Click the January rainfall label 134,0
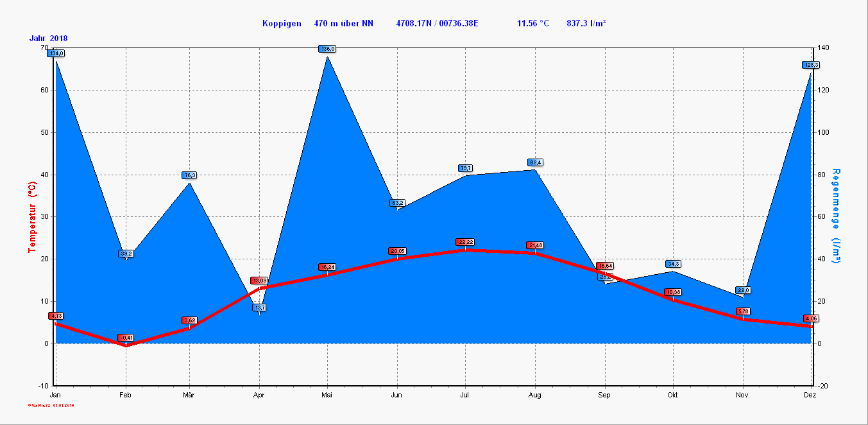Screen dimensions: 868x425 56,53
